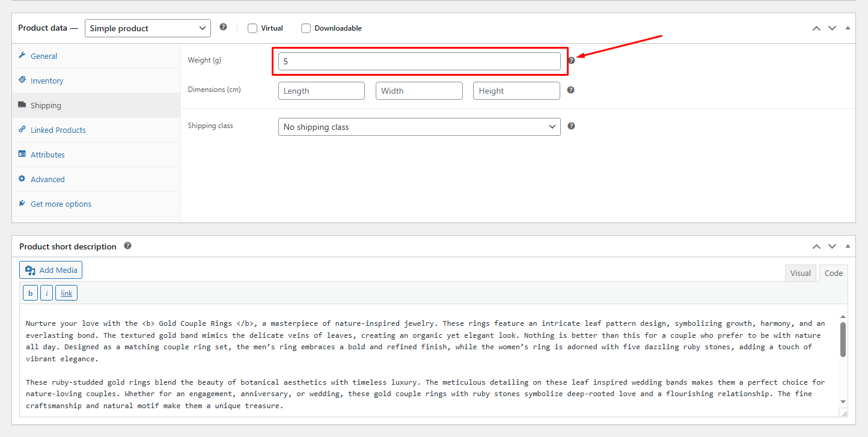Image resolution: width=868 pixels, height=437 pixels.
Task: Click the Length dimension field
Action: click(322, 91)
